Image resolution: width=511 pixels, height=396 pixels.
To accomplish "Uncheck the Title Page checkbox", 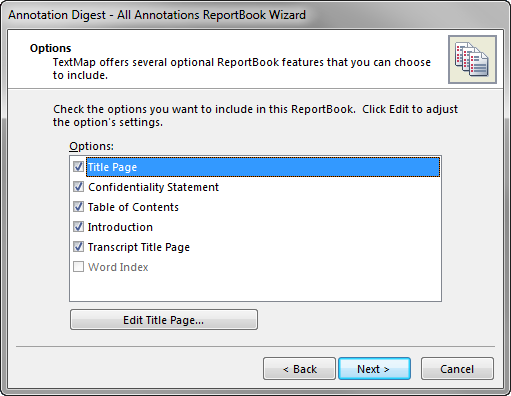I will click(78, 167).
